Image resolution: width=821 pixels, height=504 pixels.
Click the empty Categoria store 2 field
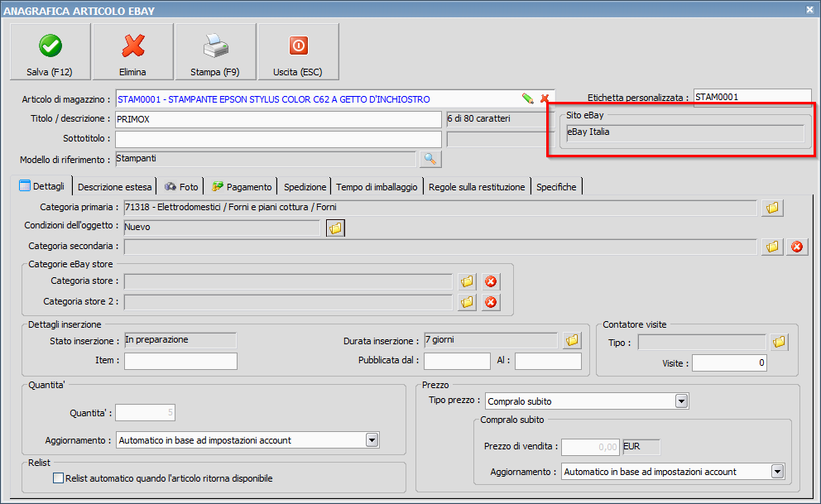coord(288,302)
